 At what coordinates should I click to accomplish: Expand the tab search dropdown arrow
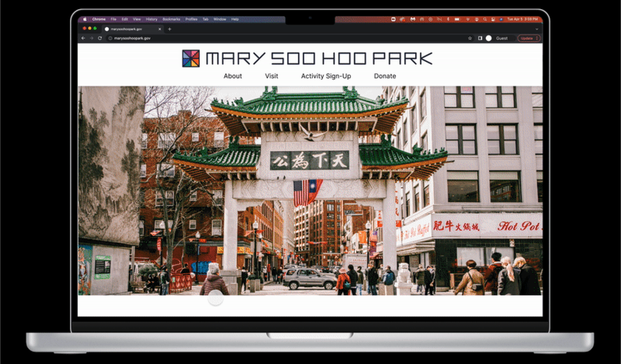tap(537, 29)
